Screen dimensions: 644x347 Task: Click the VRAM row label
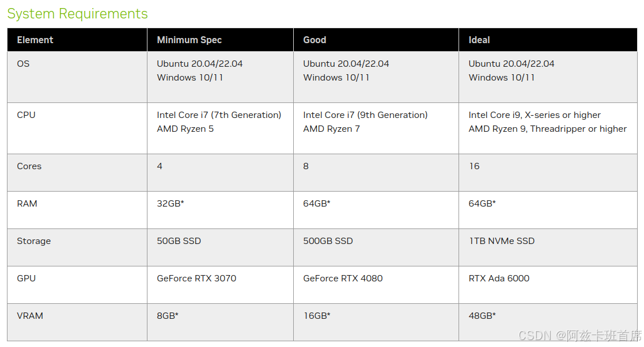coord(30,316)
